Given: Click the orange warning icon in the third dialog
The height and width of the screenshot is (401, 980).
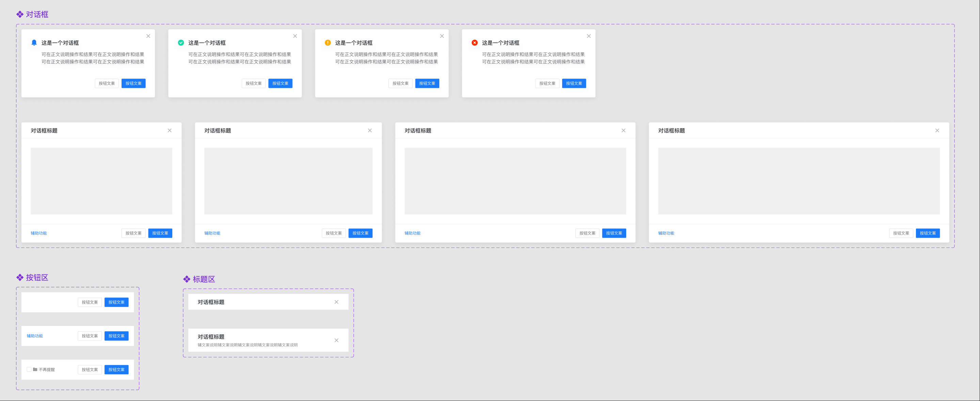Looking at the screenshot, I should pyautogui.click(x=328, y=43).
